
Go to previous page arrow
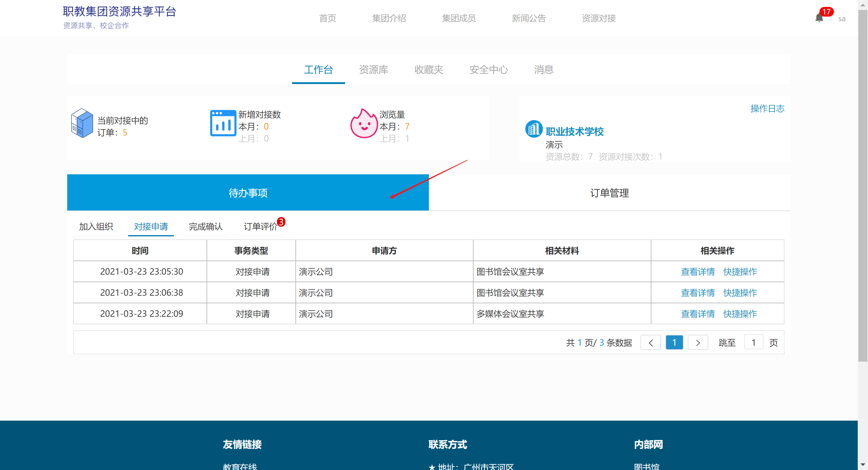point(650,343)
